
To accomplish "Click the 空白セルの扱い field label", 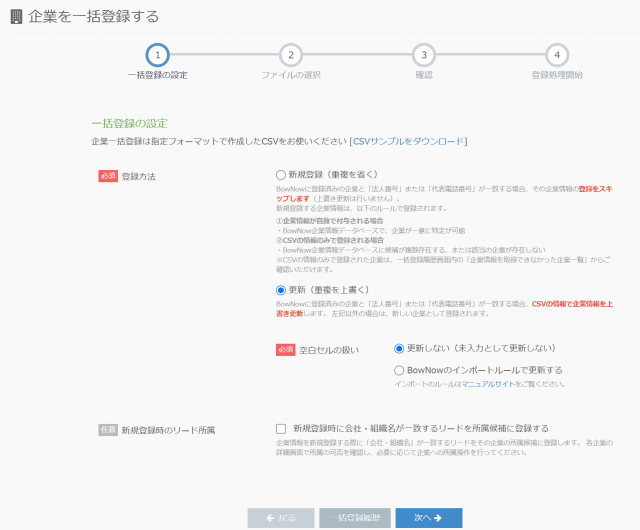I will [x=329, y=350].
